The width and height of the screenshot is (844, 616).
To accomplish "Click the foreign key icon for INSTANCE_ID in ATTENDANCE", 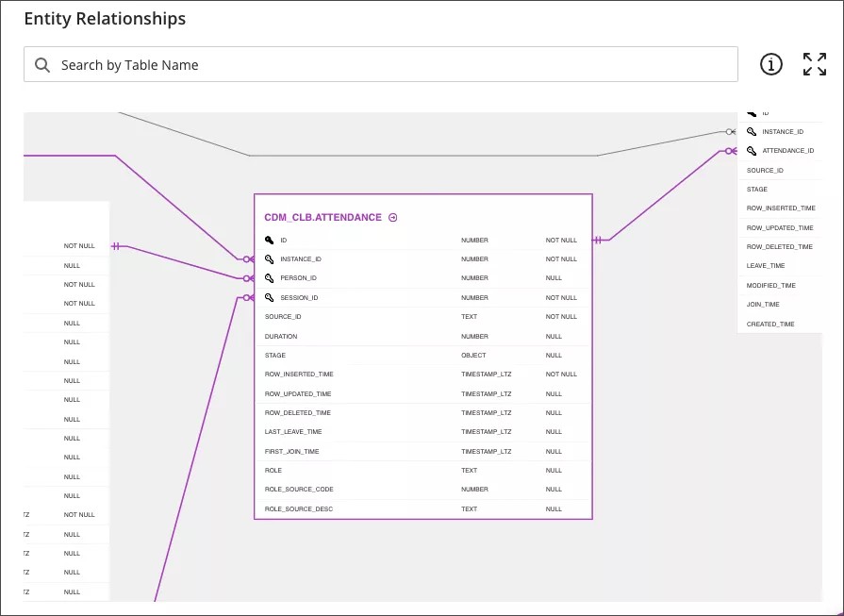I will click(x=269, y=259).
